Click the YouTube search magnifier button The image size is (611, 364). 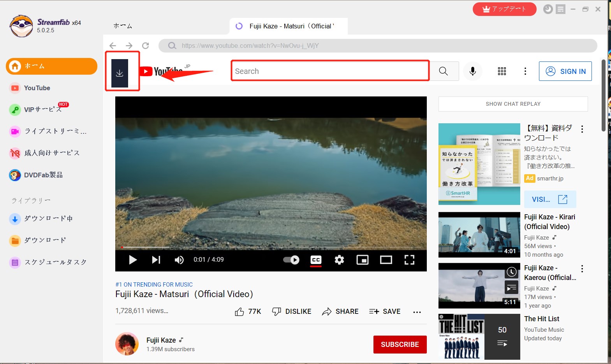point(444,71)
